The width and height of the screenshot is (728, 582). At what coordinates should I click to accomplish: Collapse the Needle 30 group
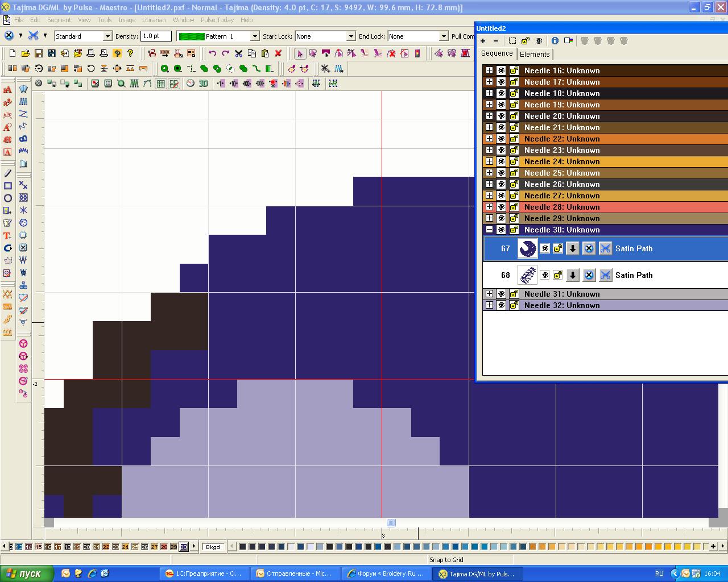click(x=489, y=230)
